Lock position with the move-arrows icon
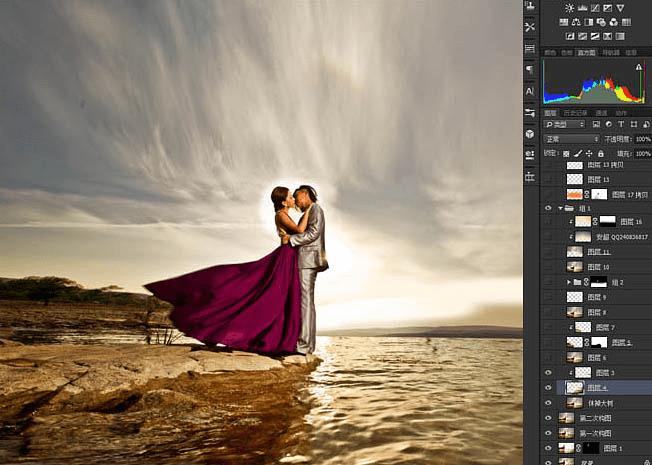Screen dimensions: 652x465 click(x=589, y=153)
